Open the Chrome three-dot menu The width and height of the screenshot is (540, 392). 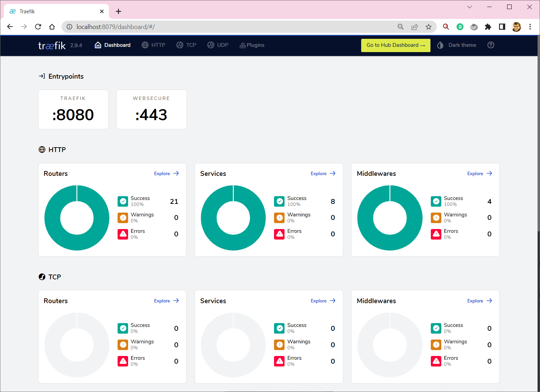click(530, 27)
